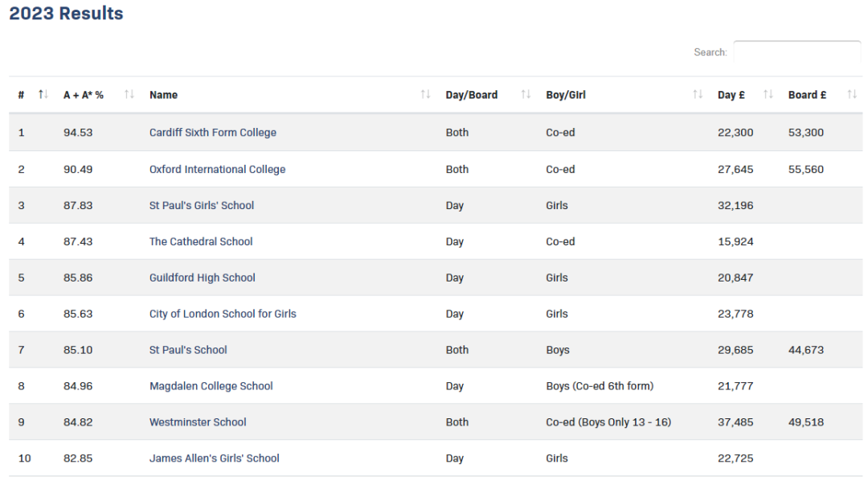Sort by Day £ arrows icon
The image size is (868, 477).
click(x=768, y=95)
